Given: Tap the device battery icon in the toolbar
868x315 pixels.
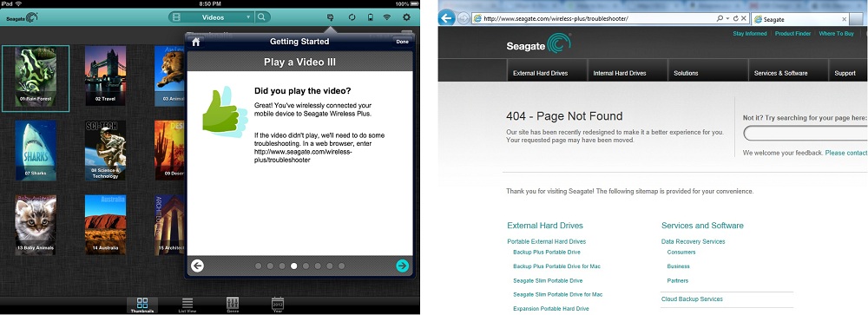Looking at the screenshot, I should tap(371, 17).
